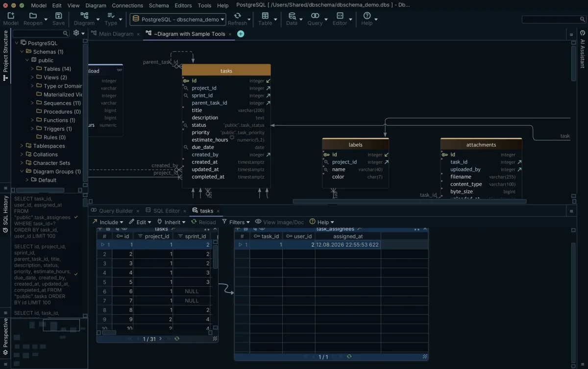Click the Help question-mark toolbar icon
Image resolution: width=588 pixels, height=369 pixels.
367,16
